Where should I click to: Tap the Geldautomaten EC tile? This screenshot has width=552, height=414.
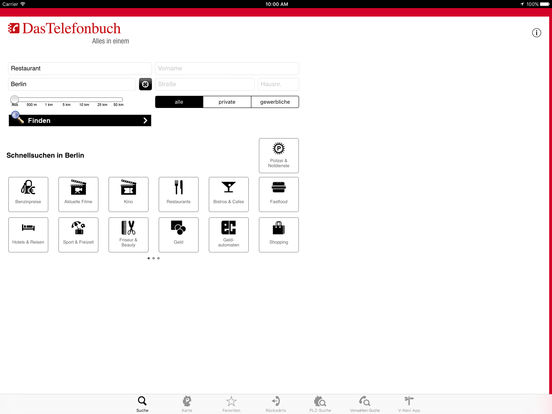[x=228, y=235]
